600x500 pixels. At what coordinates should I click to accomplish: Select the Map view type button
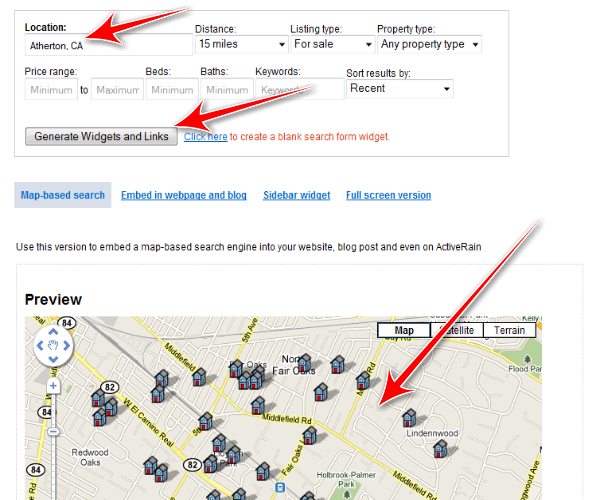click(404, 330)
